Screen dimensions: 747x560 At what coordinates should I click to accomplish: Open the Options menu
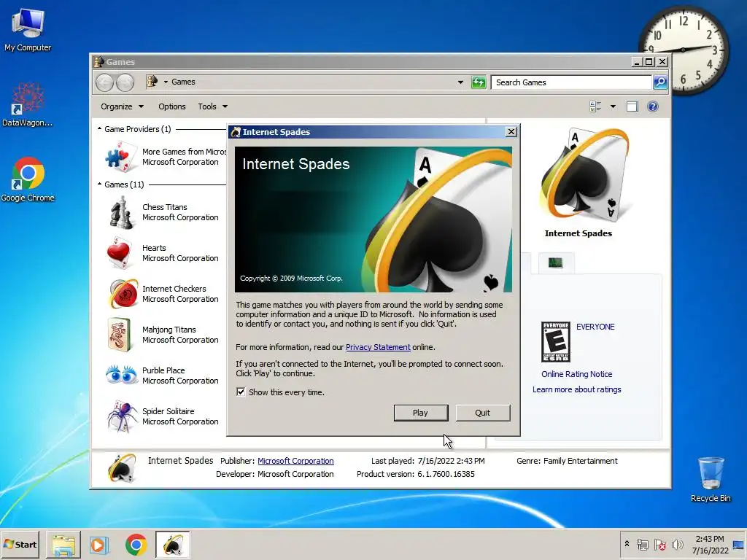tap(172, 106)
